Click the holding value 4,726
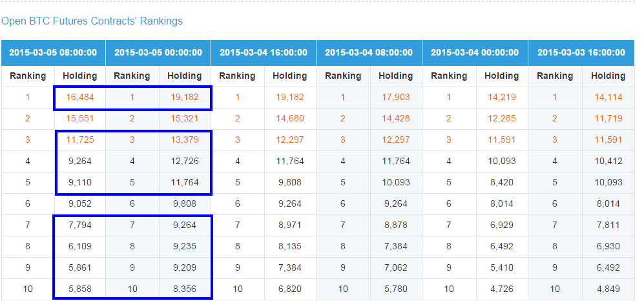This screenshot has width=644, height=301. 501,289
